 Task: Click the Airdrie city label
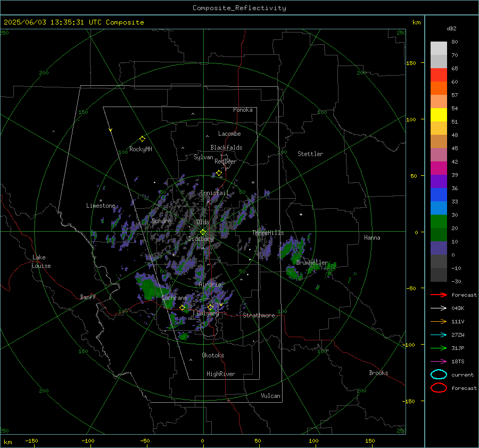click(210, 284)
